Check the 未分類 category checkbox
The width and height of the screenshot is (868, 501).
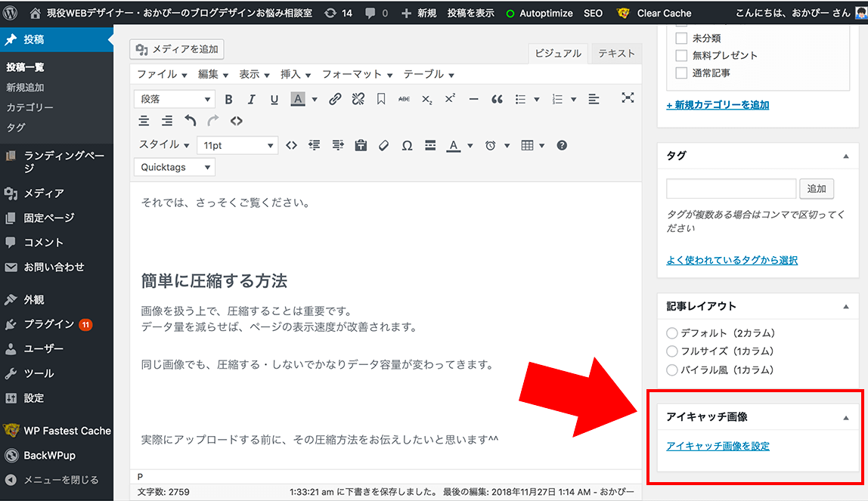[x=681, y=38]
